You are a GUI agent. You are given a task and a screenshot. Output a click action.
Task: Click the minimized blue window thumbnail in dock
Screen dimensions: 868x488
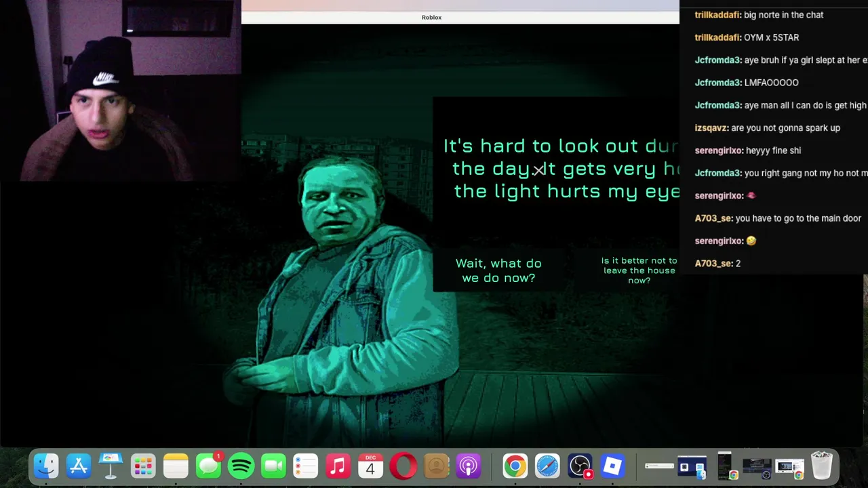[692, 467]
